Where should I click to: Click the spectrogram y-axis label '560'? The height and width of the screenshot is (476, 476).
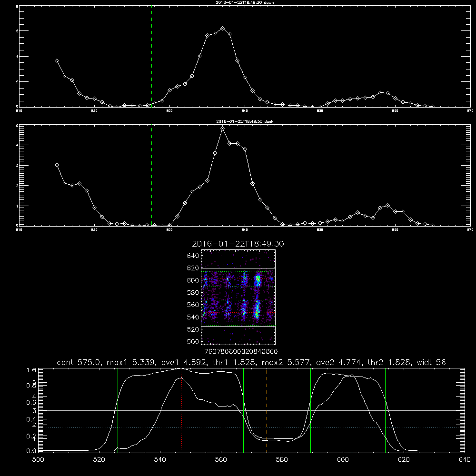(193, 305)
